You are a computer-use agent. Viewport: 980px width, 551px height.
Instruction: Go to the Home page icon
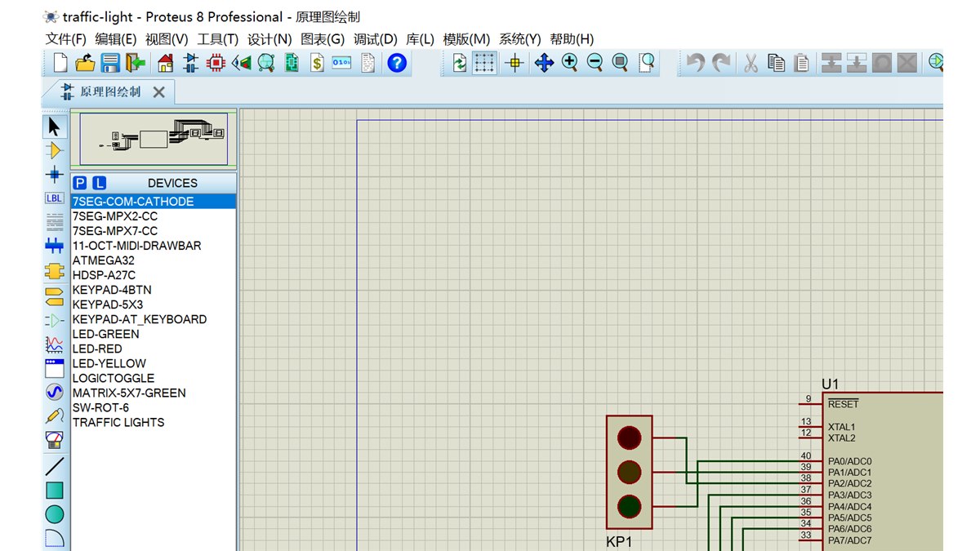pyautogui.click(x=166, y=63)
